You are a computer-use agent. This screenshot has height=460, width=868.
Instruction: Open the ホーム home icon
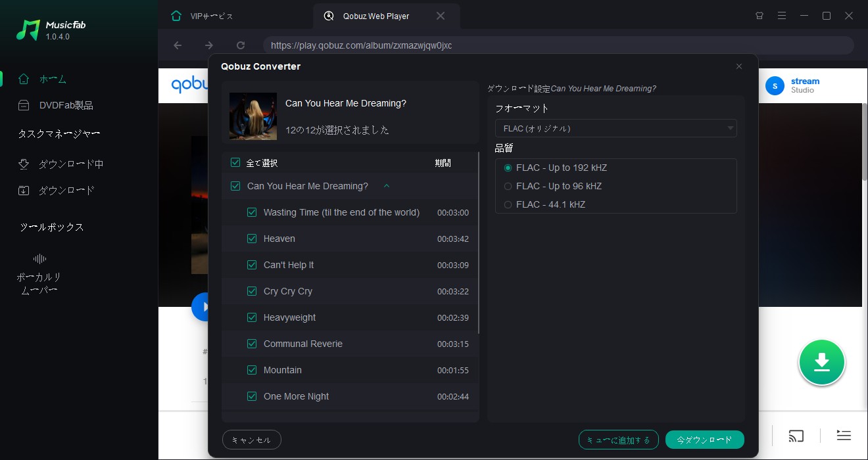click(x=24, y=79)
